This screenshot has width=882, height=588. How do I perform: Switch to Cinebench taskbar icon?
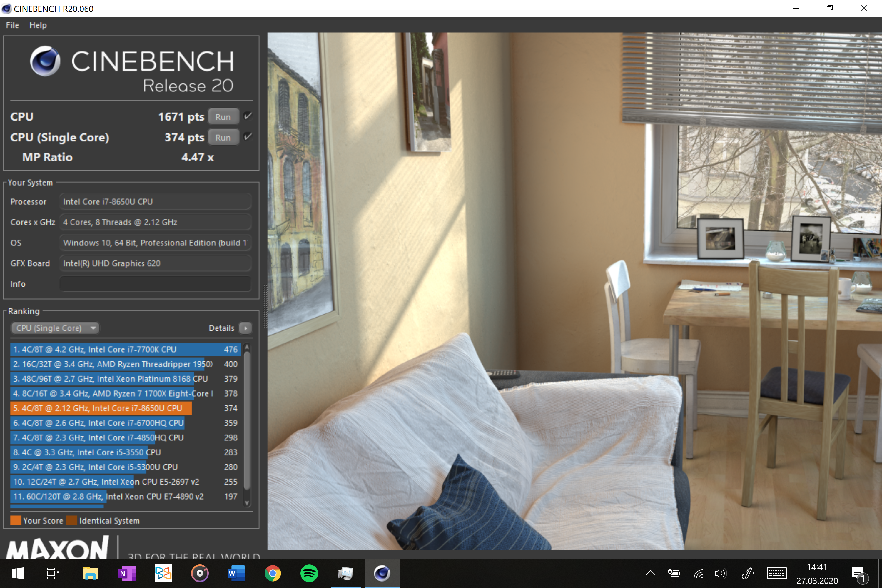tap(382, 573)
